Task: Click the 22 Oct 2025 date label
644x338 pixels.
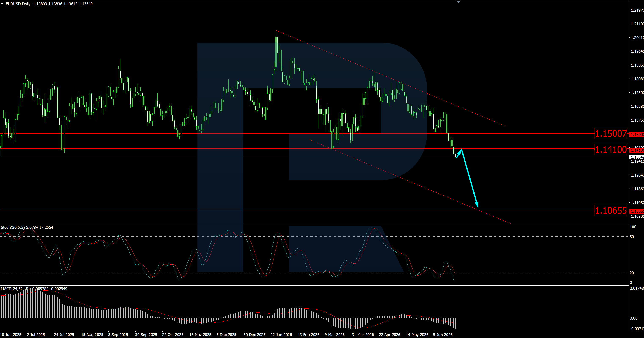Action: click(173, 335)
